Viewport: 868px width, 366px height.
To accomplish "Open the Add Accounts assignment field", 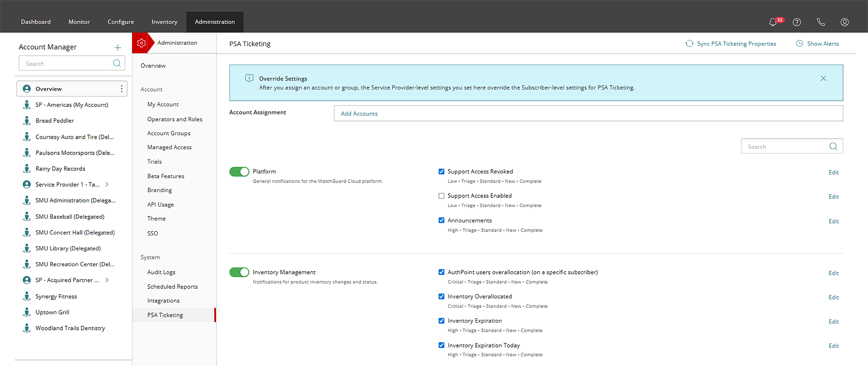I will point(588,113).
